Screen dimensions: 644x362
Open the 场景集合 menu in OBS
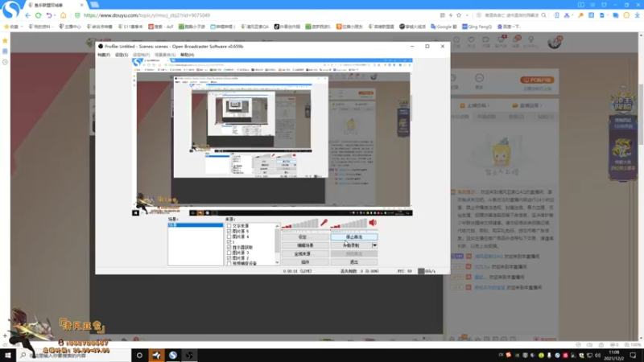pos(165,55)
